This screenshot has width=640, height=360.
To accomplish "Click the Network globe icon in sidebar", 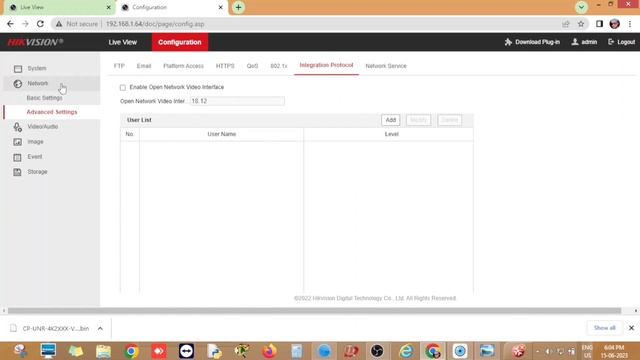I will (18, 84).
